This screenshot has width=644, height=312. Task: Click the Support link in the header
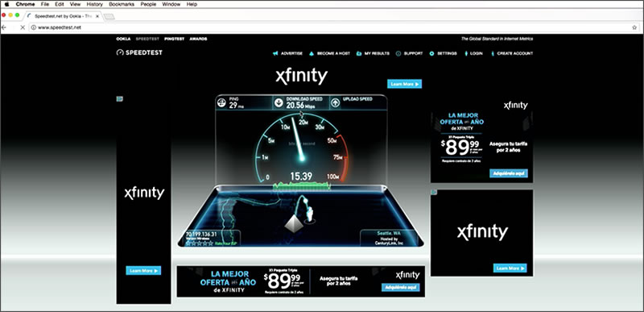[409, 53]
